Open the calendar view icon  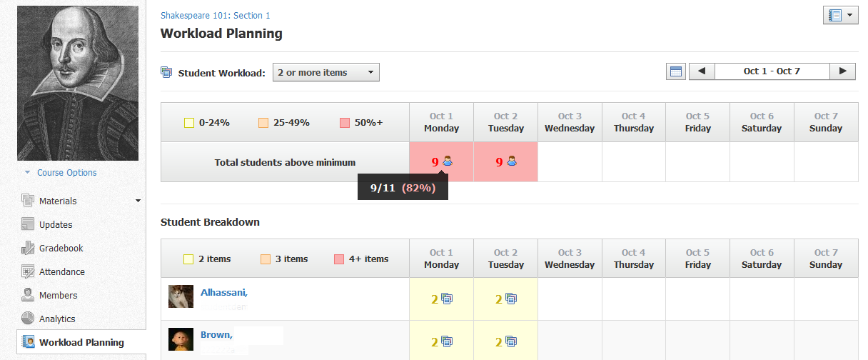pos(675,71)
